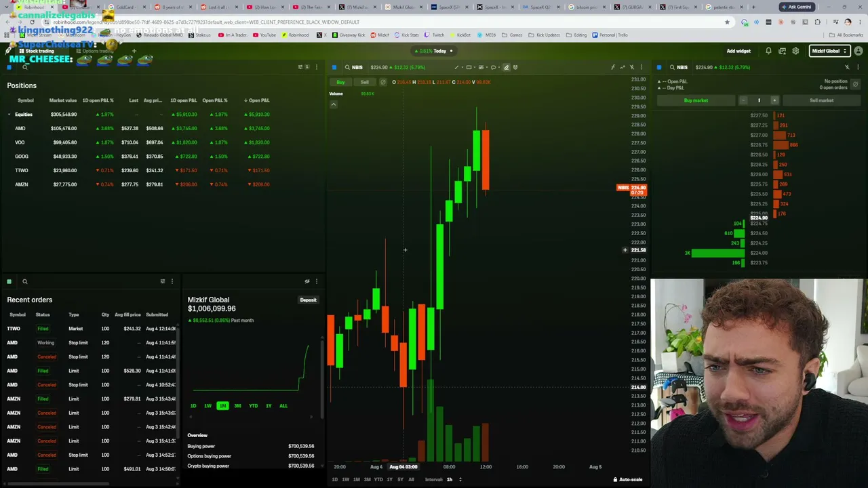Open the chart Interval 1h dropdown
Viewport: 868px width, 488px height.
click(453, 480)
